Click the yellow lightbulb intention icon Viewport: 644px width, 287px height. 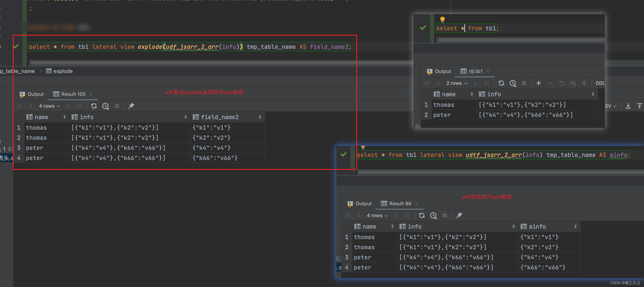pyautogui.click(x=442, y=19)
